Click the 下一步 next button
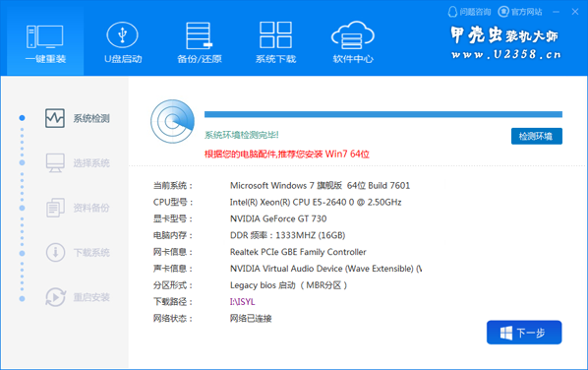This screenshot has height=370, width=588. coord(524,333)
